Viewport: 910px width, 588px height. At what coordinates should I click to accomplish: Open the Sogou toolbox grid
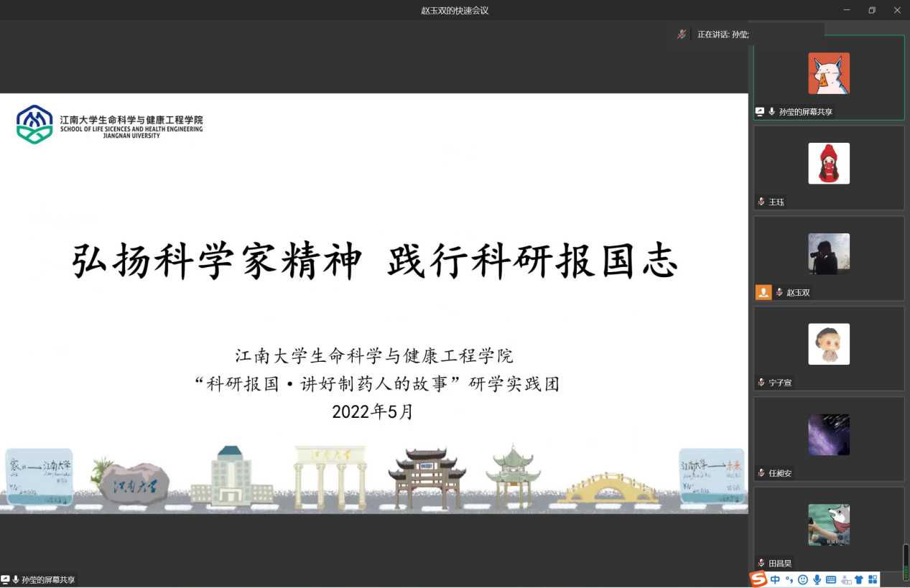pos(873,579)
